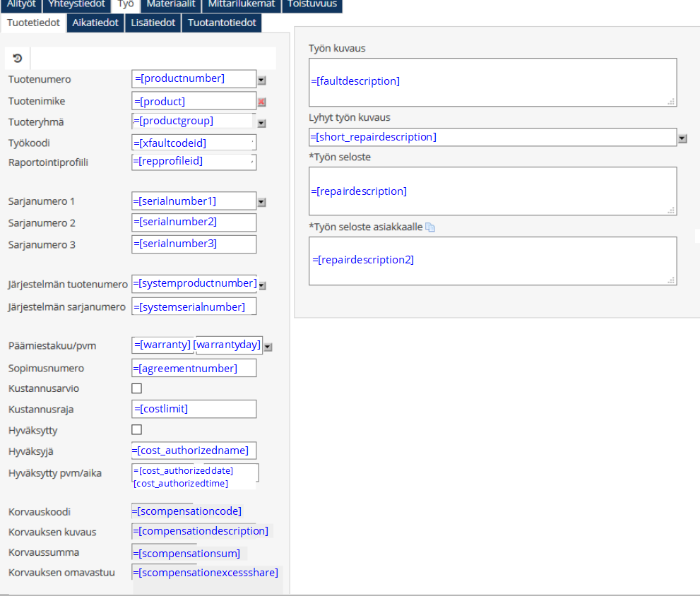Expand the Tuoteryhmä dropdown
The image size is (700, 596).
pos(261,124)
